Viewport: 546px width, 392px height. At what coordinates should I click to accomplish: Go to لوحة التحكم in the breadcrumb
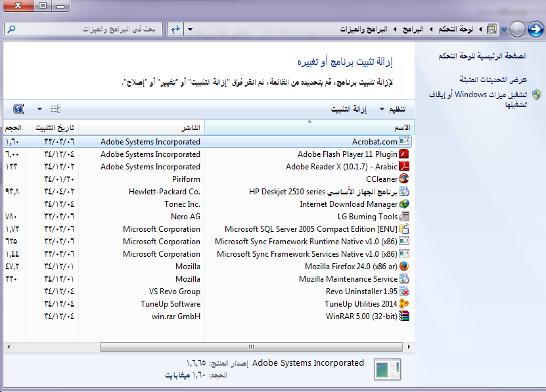coord(456,30)
